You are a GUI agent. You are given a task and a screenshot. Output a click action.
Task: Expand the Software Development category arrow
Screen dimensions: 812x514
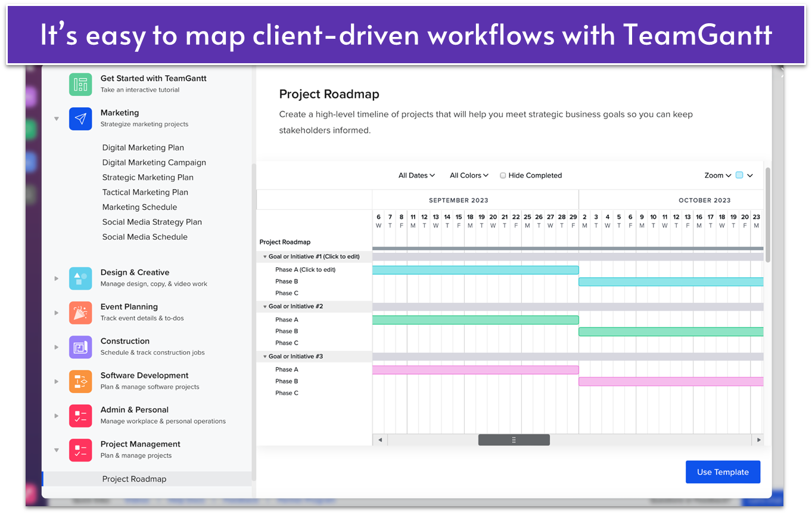click(57, 382)
